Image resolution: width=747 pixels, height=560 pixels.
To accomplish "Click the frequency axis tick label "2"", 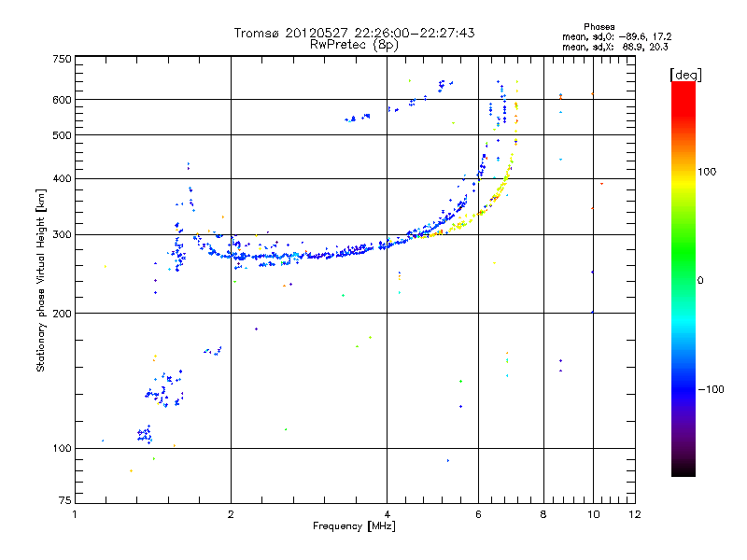I will coord(231,514).
